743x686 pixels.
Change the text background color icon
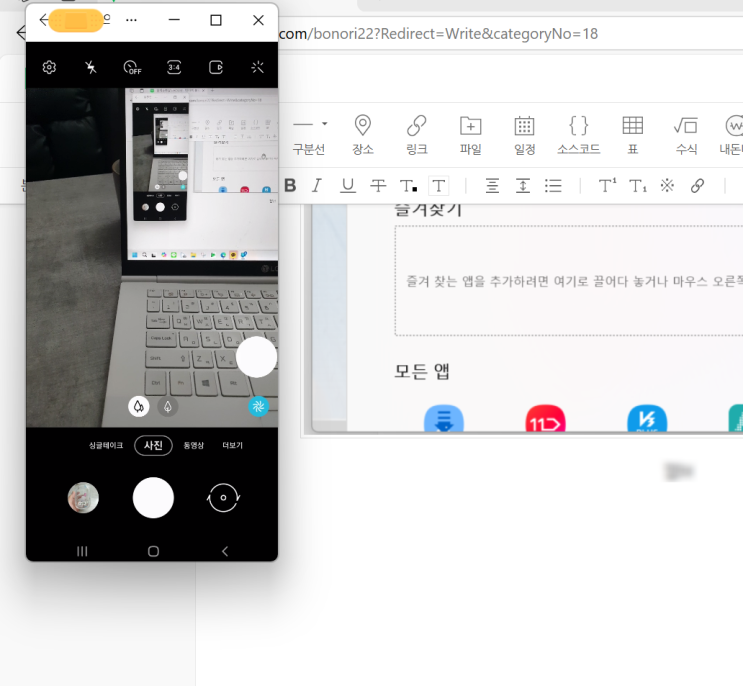438,186
